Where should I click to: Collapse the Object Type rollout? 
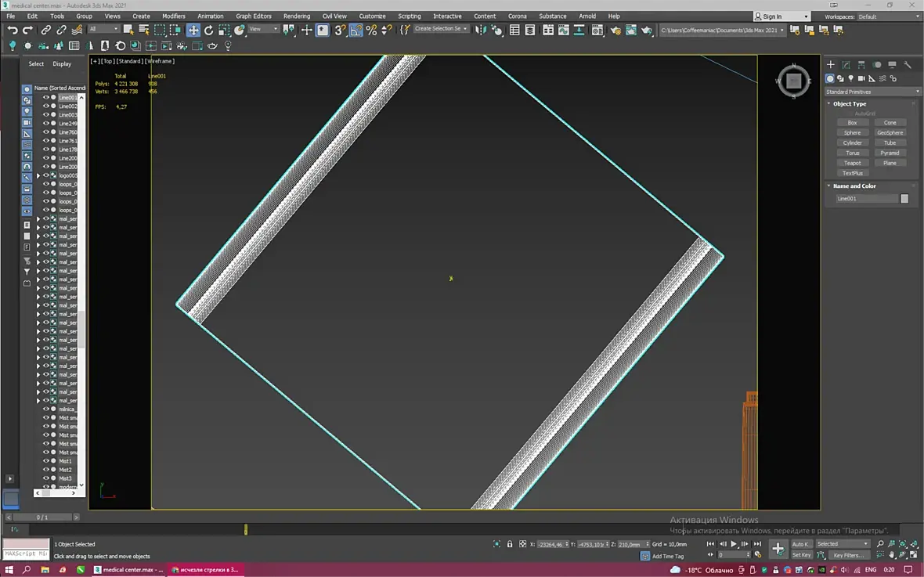click(849, 103)
